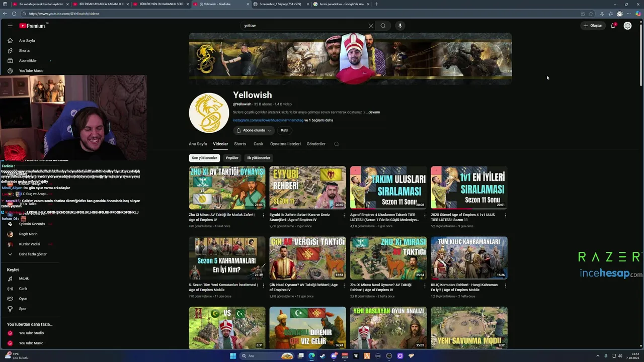Open options for KILIÇ Komutanı Rehberi video
644x362 pixels.
(x=505, y=285)
